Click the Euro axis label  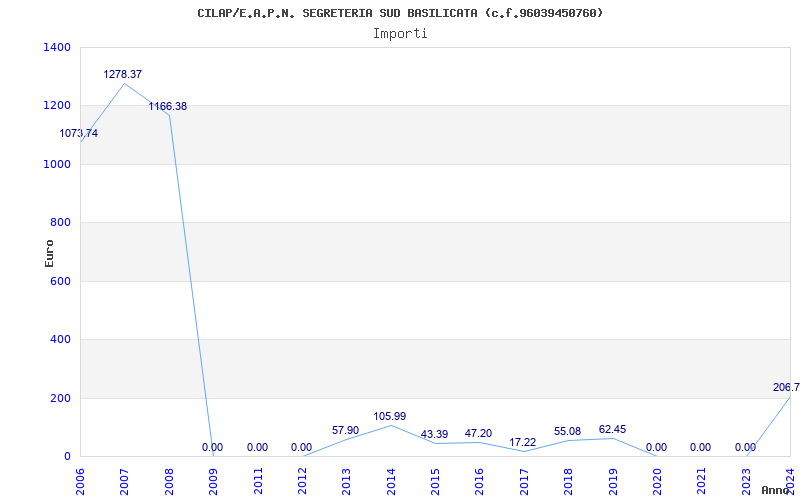click(x=49, y=253)
